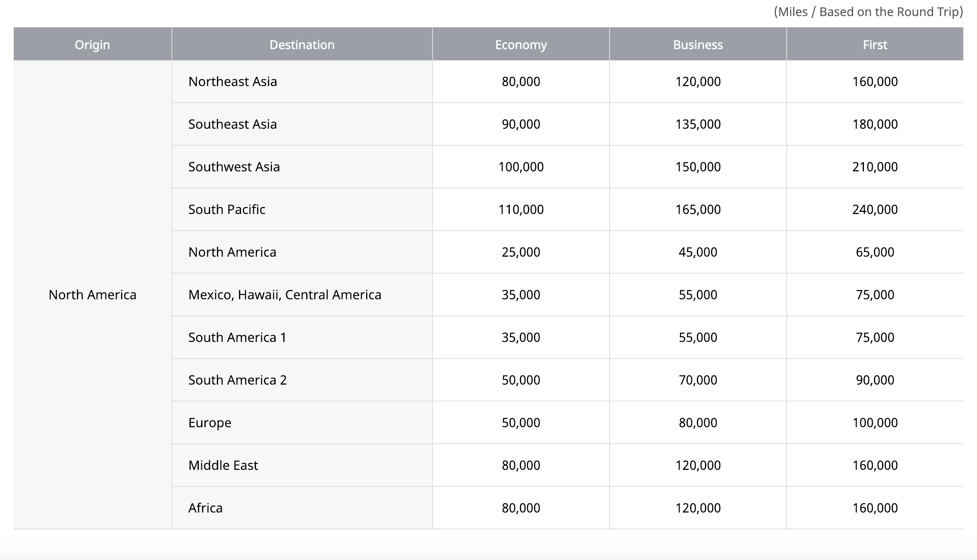Click the Origin column header
The width and height of the screenshot is (977, 560).
click(x=92, y=45)
